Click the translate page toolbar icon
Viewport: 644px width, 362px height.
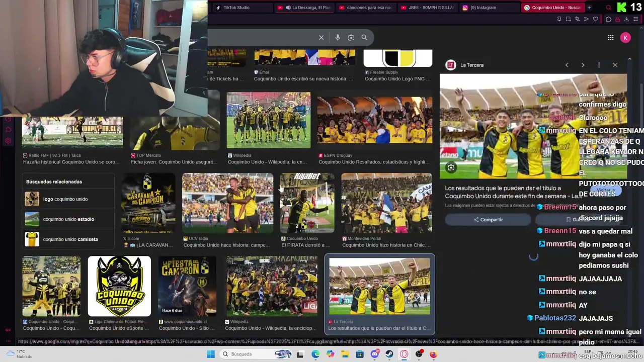(577, 19)
